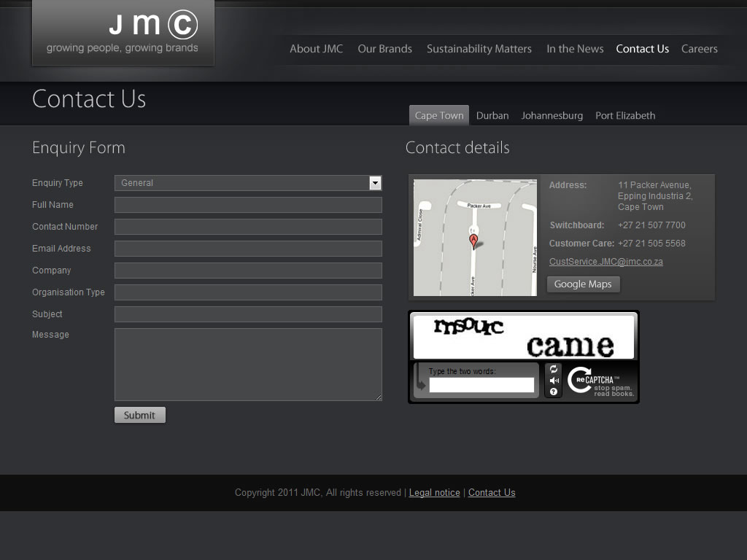
Task: Click the reCAPTCHA audio challenge icon
Action: (554, 381)
